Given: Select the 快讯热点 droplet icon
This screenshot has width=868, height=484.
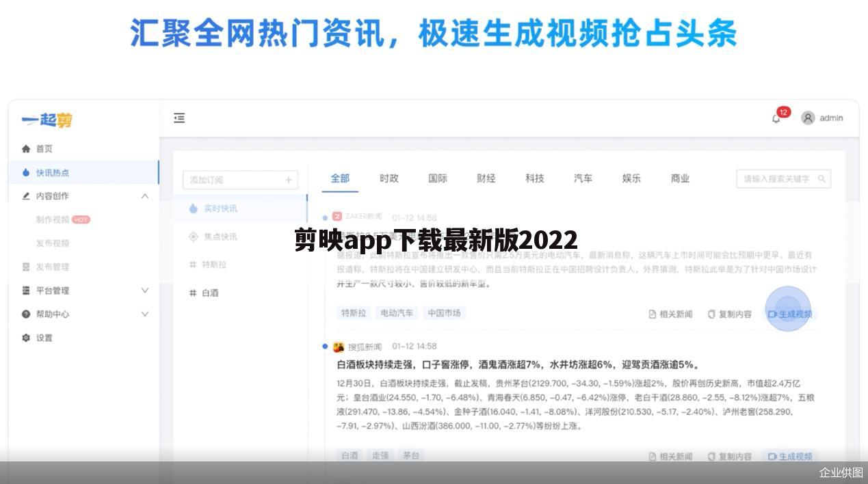Looking at the screenshot, I should 26,172.
